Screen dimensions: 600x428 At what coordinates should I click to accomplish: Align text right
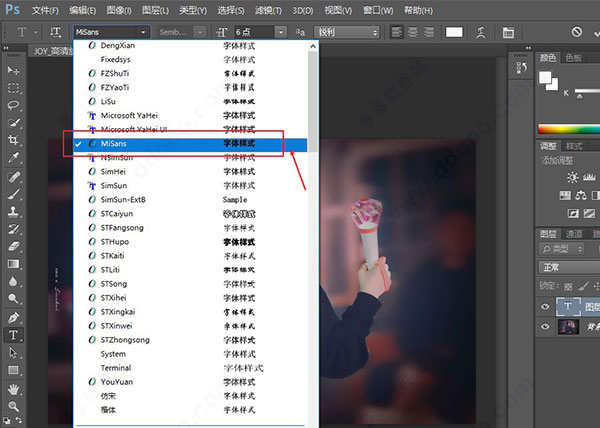click(429, 32)
